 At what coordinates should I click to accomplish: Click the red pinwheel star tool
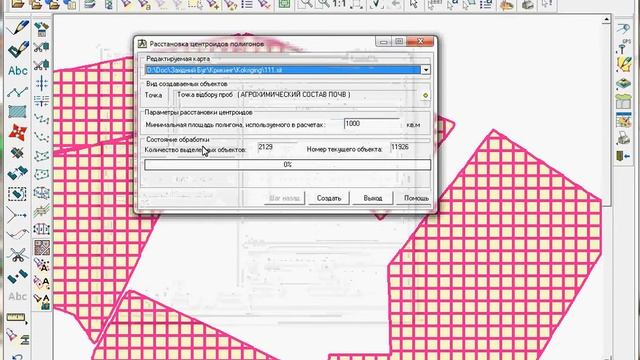[x=18, y=132]
